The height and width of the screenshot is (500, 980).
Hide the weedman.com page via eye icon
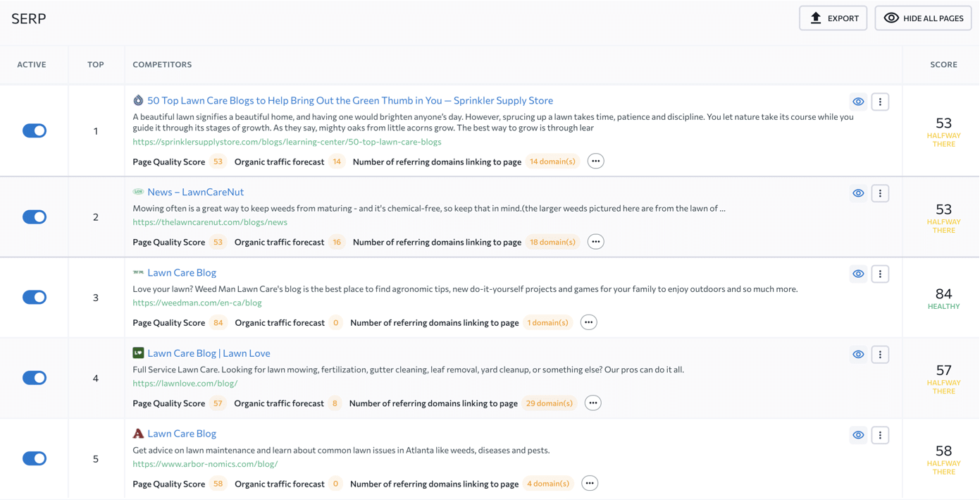coord(858,274)
